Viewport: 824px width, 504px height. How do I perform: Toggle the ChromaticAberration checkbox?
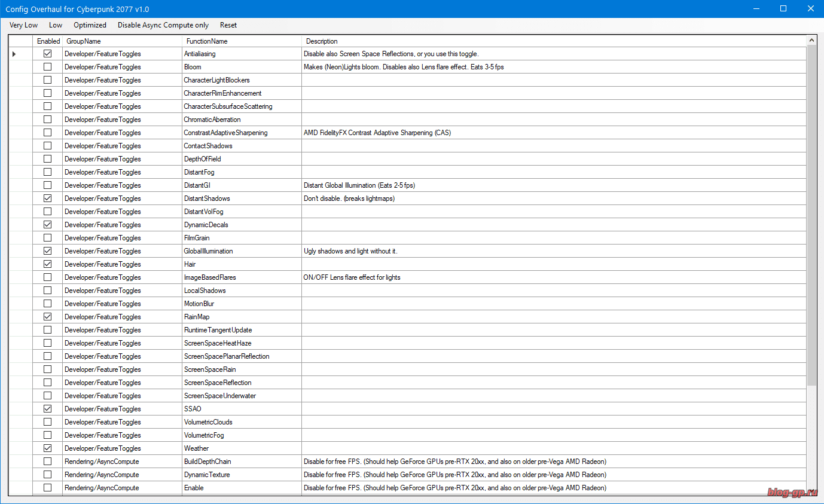click(48, 120)
